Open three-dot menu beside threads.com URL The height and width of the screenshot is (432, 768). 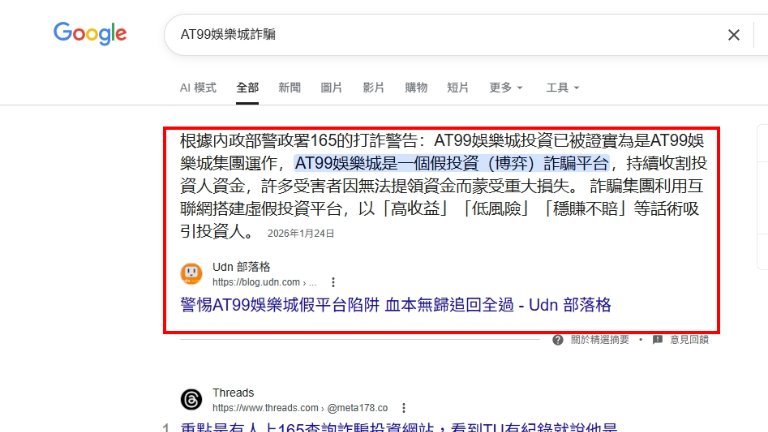point(404,408)
